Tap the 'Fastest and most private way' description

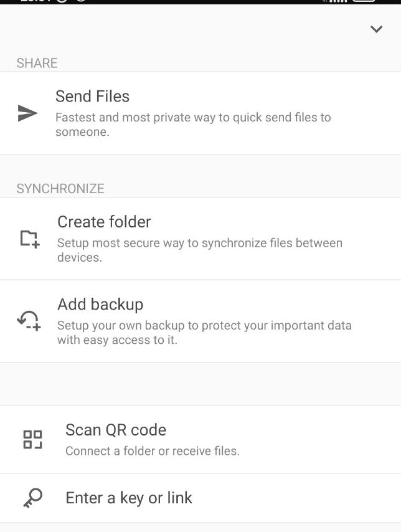pyautogui.click(x=193, y=125)
